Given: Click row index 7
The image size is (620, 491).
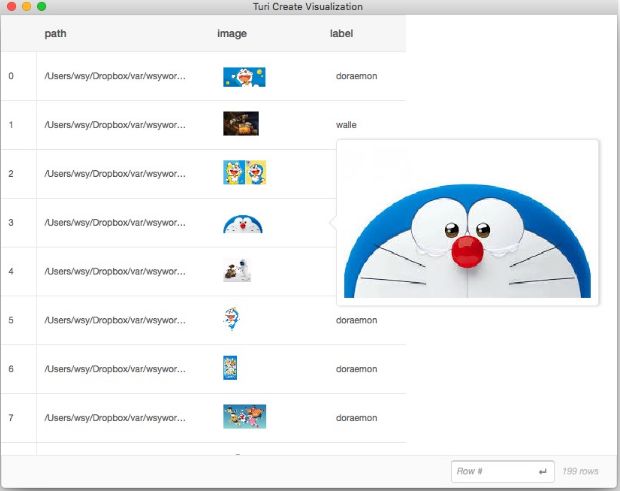Looking at the screenshot, I should (11, 418).
